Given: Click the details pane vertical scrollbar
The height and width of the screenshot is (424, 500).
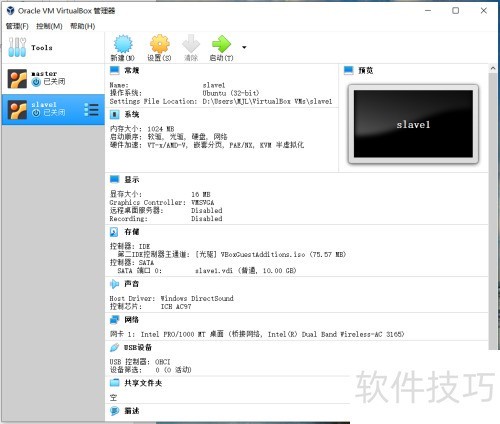Looking at the screenshot, I should 493,211.
